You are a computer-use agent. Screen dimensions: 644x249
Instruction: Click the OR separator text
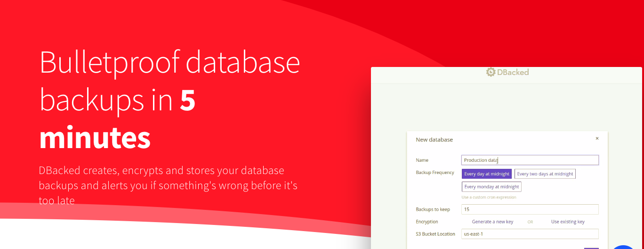click(x=530, y=222)
